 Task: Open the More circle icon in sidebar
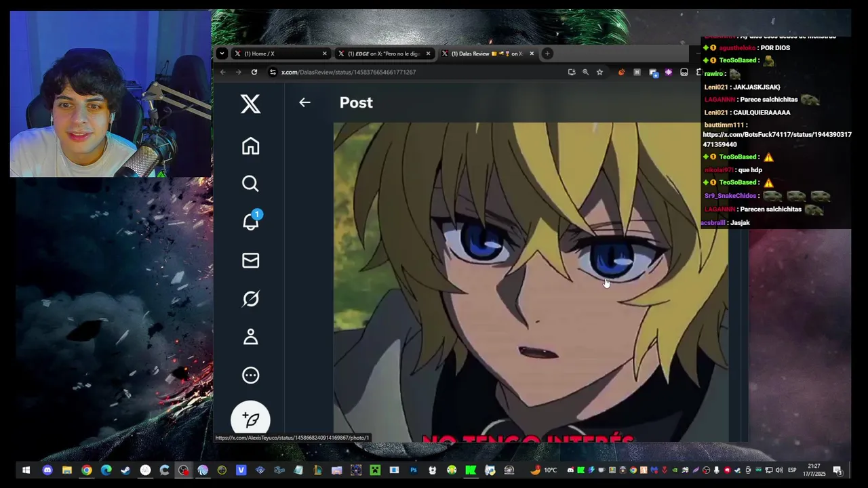(250, 375)
